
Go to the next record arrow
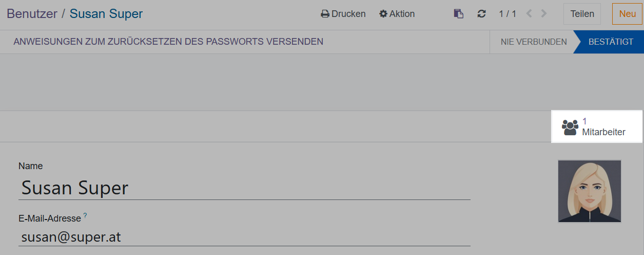click(544, 14)
